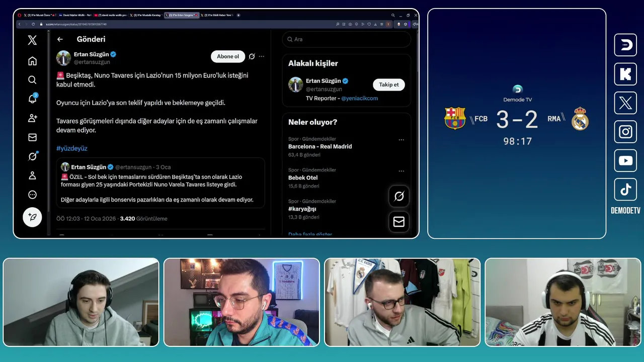Click the back arrow next to Gönderi
644x362 pixels.
point(60,39)
